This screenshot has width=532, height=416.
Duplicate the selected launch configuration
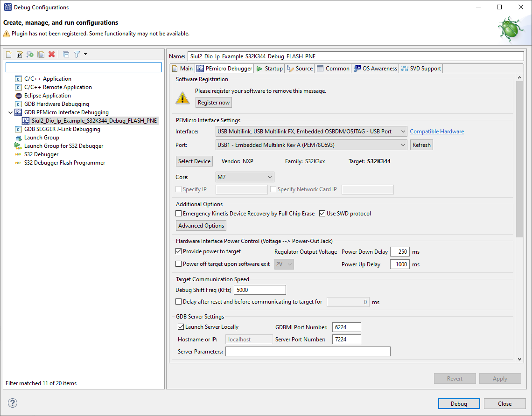click(x=40, y=54)
